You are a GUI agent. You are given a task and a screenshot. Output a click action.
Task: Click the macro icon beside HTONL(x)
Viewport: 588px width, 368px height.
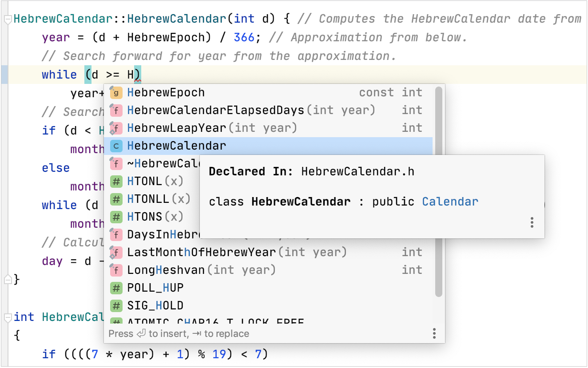116,181
